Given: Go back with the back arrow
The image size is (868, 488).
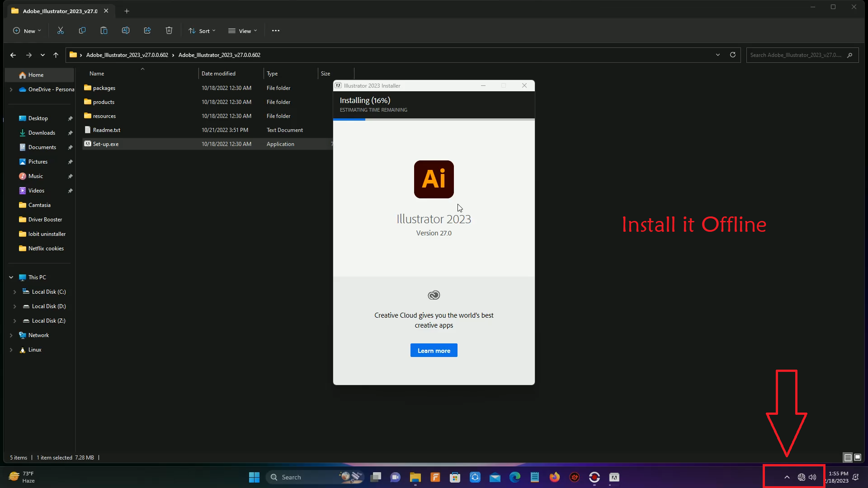Looking at the screenshot, I should click(x=13, y=55).
